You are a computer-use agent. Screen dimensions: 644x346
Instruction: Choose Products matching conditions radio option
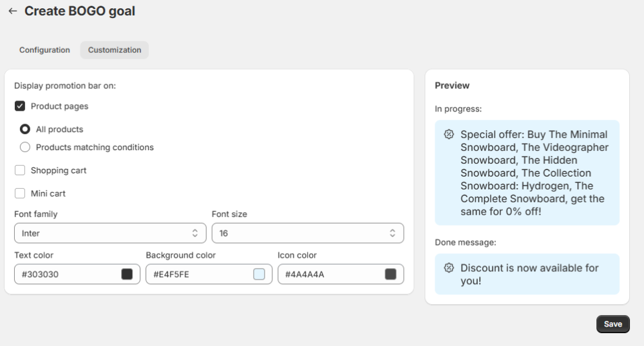(25, 148)
